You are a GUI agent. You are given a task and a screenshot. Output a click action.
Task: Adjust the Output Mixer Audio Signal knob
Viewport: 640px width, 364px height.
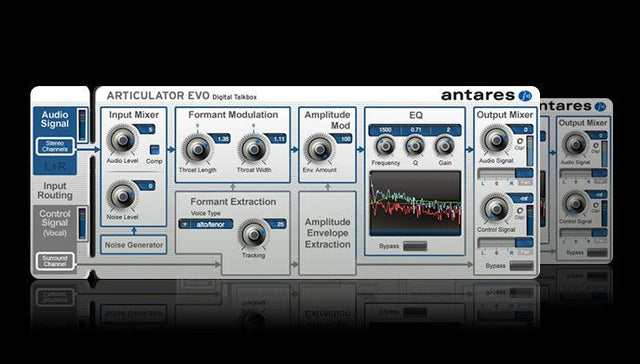(x=496, y=140)
